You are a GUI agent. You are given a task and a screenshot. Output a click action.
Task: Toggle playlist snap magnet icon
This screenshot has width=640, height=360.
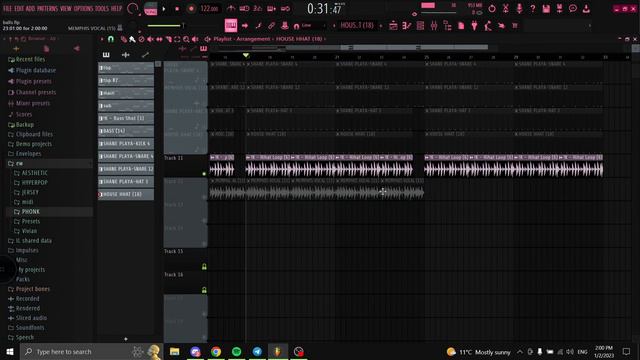coord(111,39)
